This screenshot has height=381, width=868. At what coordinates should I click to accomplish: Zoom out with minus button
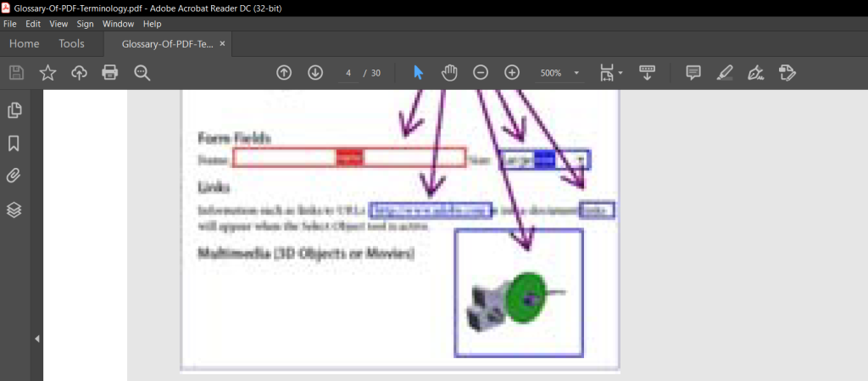tap(481, 72)
